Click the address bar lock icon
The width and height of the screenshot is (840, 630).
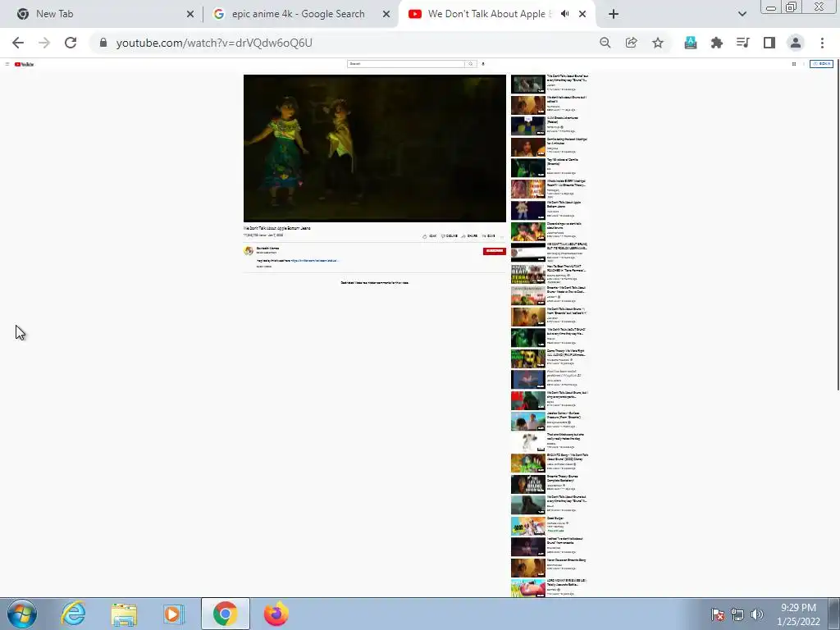click(103, 43)
